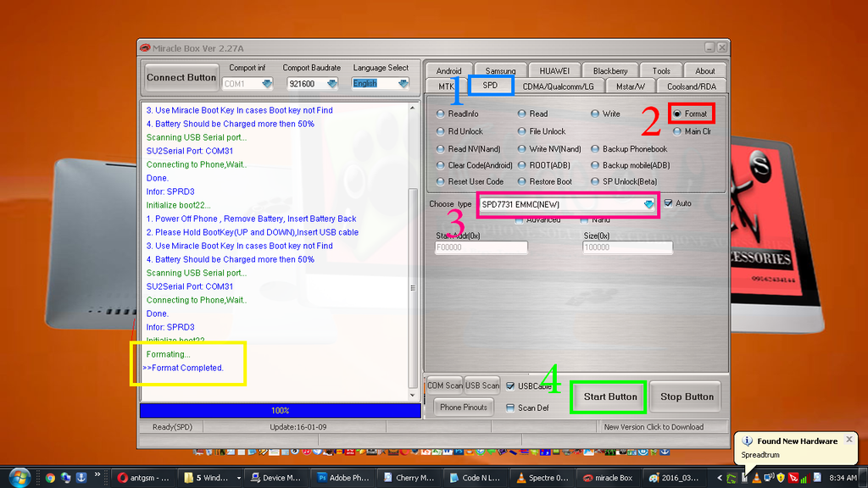Screen dimensions: 868x488
Task: Click miracle Box taskbar item
Action: pyautogui.click(x=607, y=478)
